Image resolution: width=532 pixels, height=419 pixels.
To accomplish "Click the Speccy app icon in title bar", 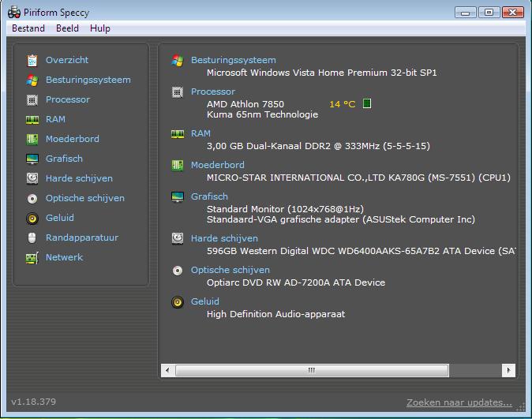I will click(14, 12).
